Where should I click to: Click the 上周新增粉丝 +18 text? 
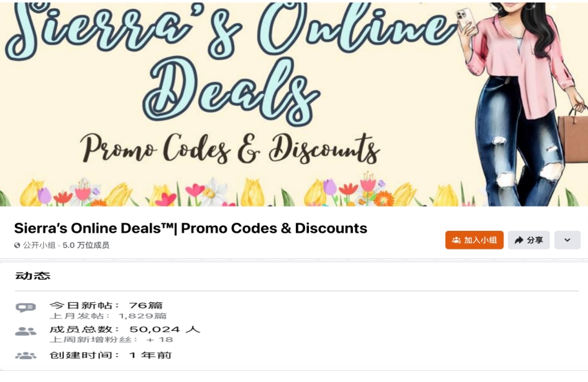[111, 340]
